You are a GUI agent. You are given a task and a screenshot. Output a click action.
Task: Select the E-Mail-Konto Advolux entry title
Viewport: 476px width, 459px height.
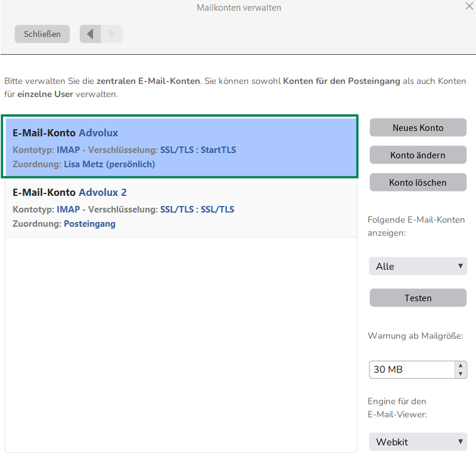click(66, 133)
